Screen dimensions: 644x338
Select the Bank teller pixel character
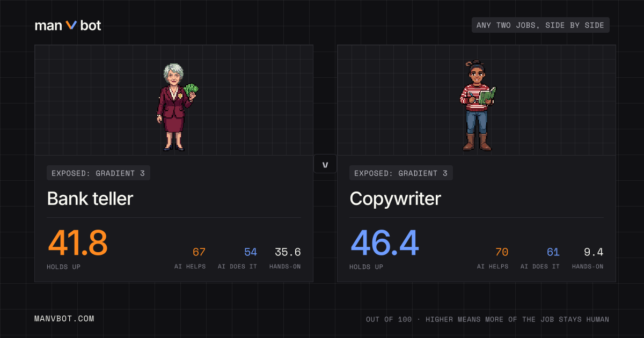pyautogui.click(x=177, y=107)
